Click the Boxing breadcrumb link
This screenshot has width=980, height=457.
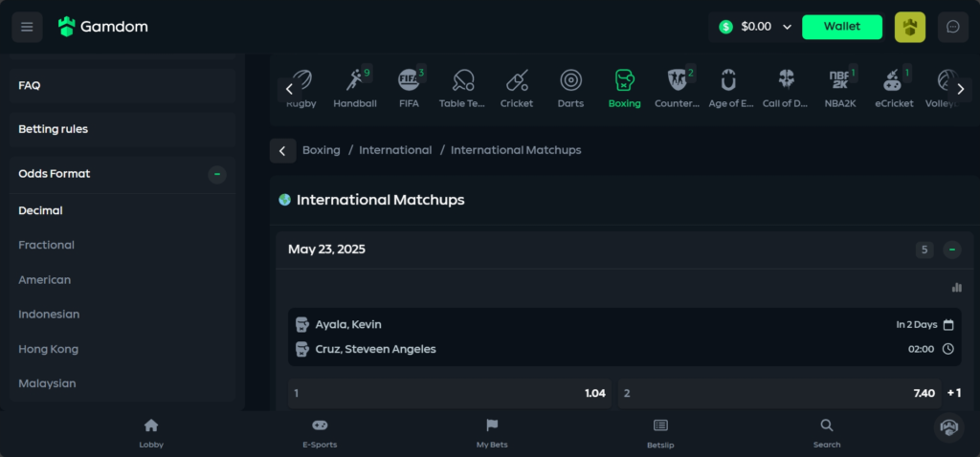click(322, 150)
